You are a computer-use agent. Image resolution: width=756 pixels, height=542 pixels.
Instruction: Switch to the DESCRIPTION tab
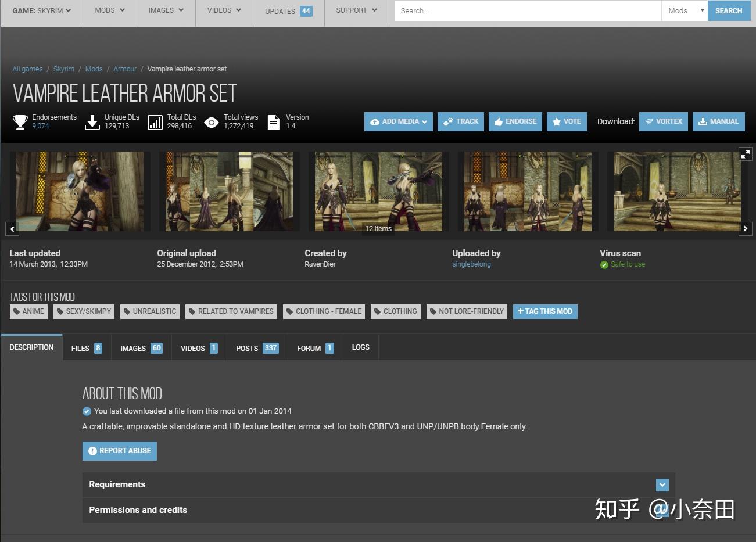point(31,347)
